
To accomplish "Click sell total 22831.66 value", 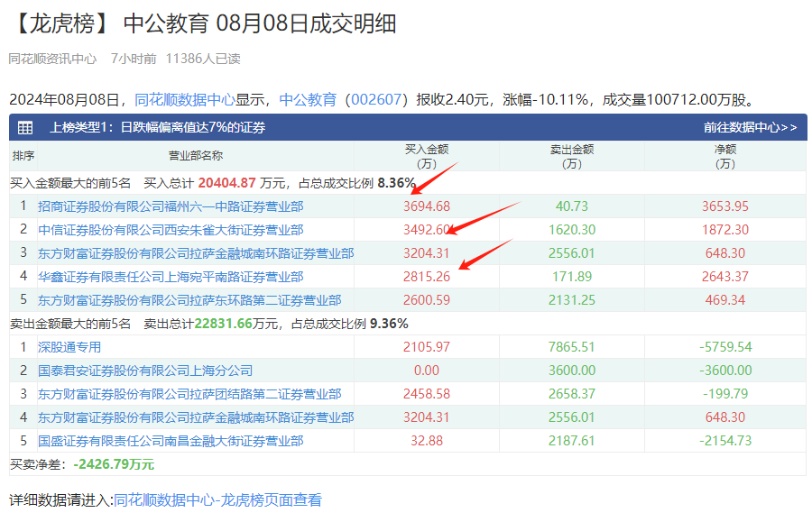I will click(223, 324).
